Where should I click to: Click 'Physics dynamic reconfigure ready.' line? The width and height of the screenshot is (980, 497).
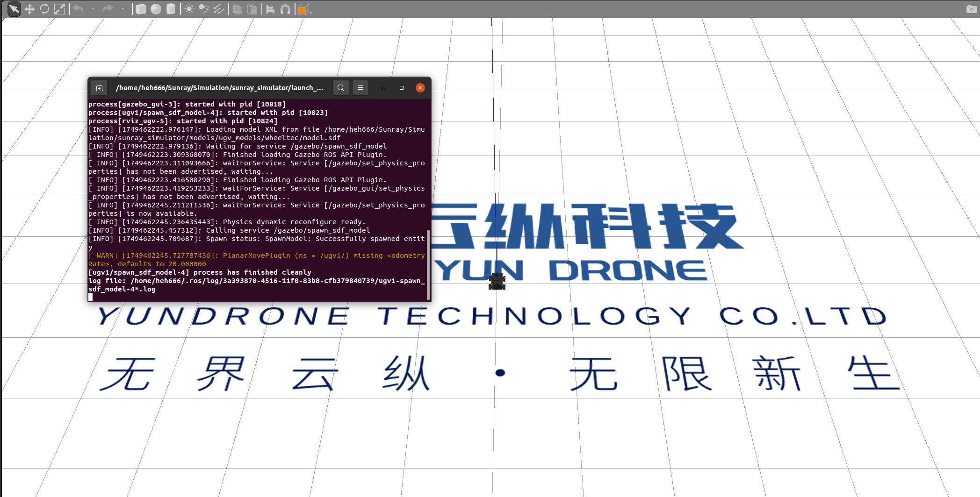(227, 222)
